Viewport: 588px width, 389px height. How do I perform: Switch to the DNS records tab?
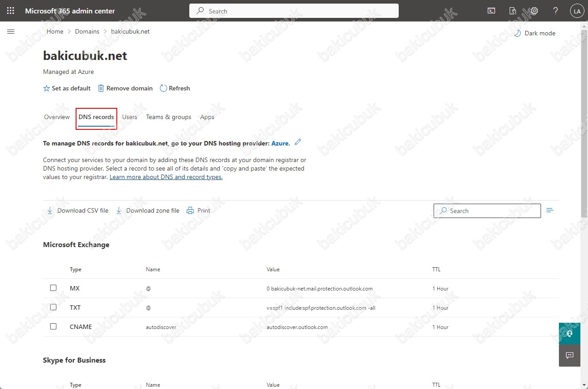96,117
